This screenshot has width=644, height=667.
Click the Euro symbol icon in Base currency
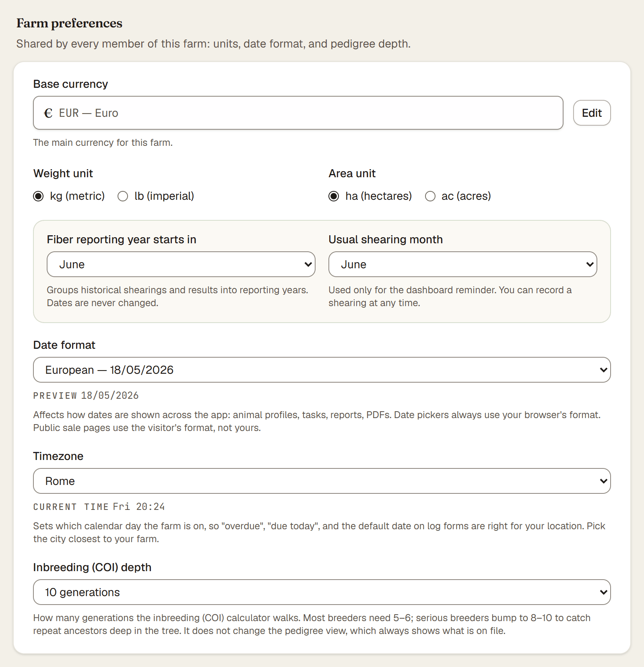48,113
